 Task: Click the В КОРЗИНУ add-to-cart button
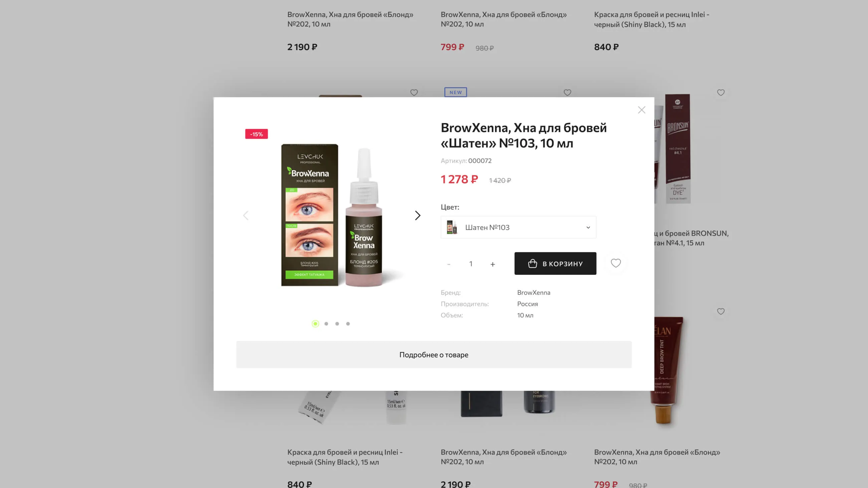tap(555, 263)
